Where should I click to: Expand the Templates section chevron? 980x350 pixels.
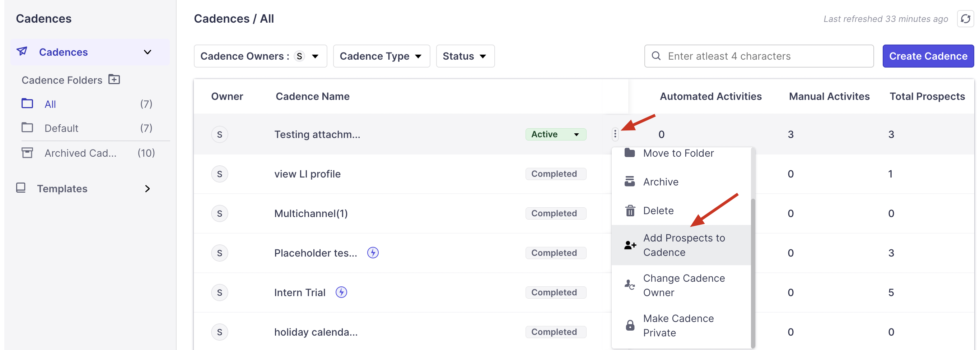pyautogui.click(x=147, y=189)
